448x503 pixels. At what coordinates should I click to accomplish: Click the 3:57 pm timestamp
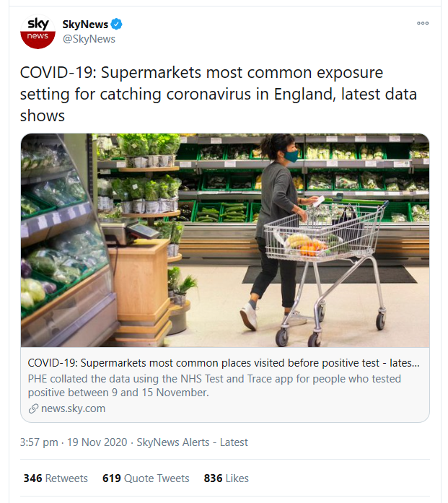[x=39, y=442]
